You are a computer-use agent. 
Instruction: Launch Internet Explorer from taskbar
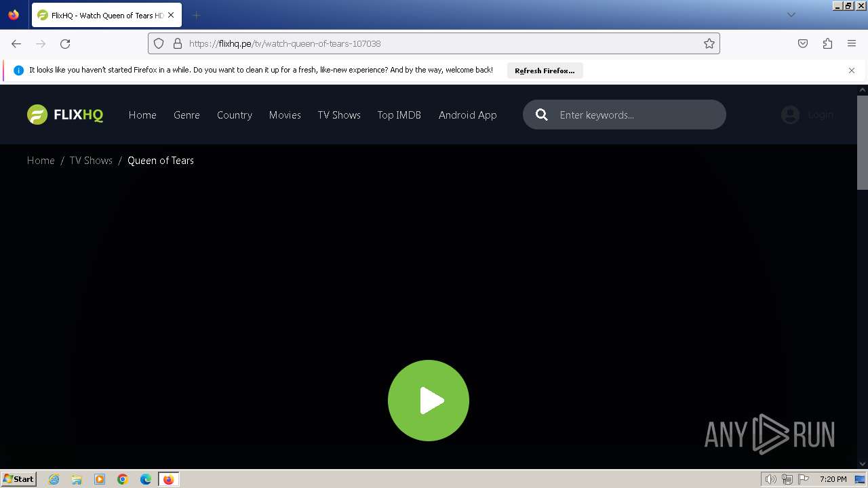54,479
